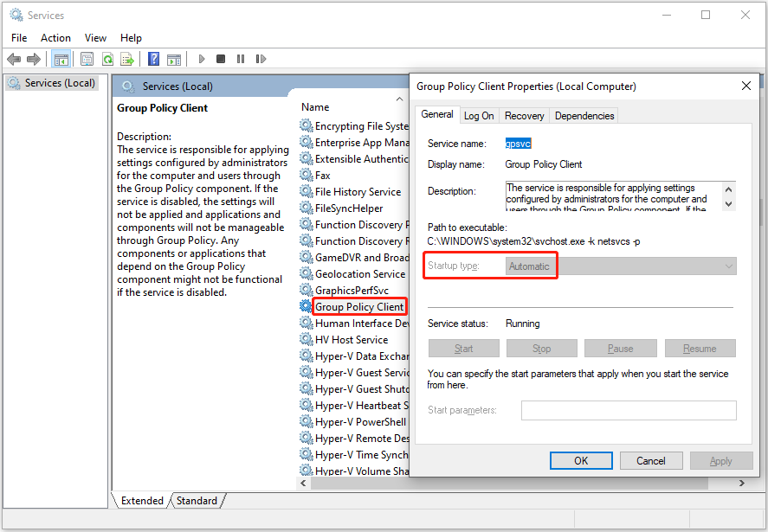Toggle Show/Hide Console Tree toolbar icon
The image size is (768, 532).
tap(61, 59)
